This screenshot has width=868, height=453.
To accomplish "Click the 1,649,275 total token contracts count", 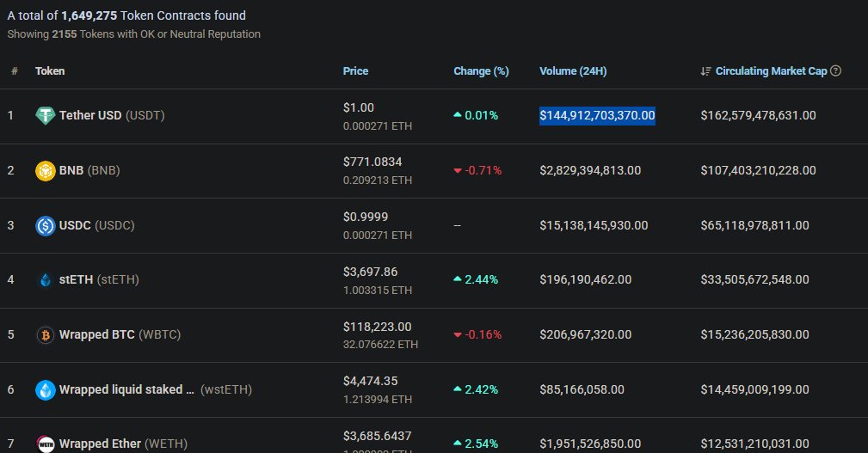I will click(89, 15).
